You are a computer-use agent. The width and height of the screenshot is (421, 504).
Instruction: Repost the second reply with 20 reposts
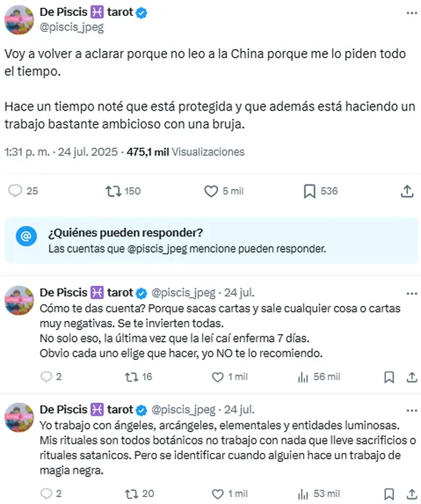click(131, 494)
